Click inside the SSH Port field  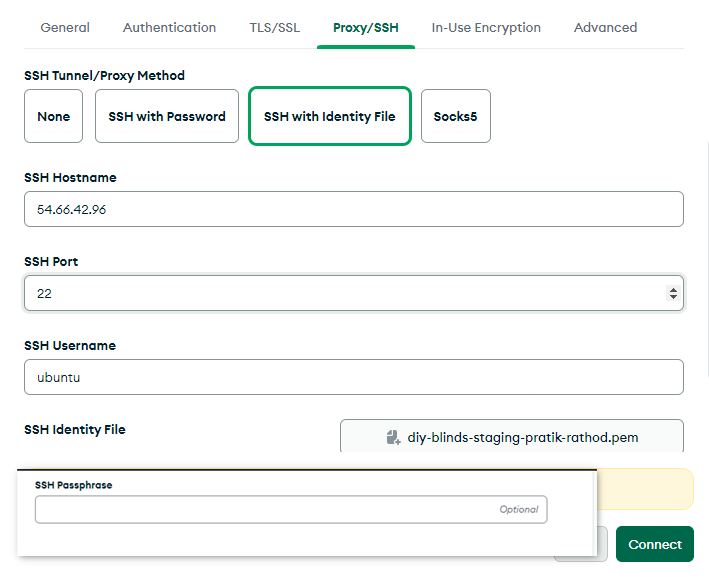tap(340, 294)
